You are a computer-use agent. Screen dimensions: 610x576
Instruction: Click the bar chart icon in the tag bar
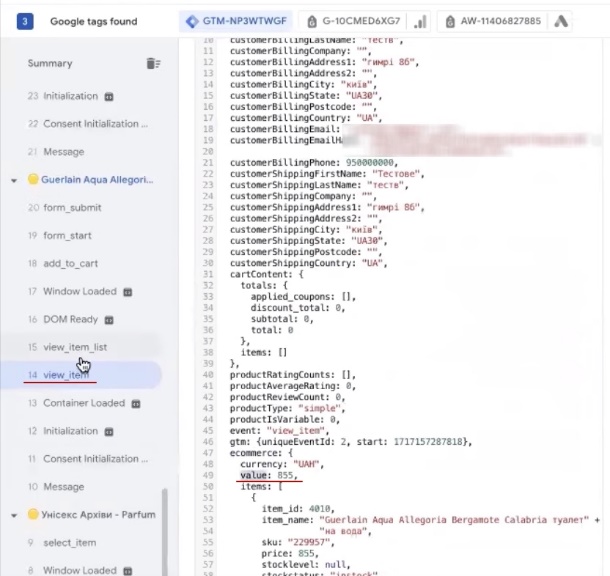click(420, 21)
